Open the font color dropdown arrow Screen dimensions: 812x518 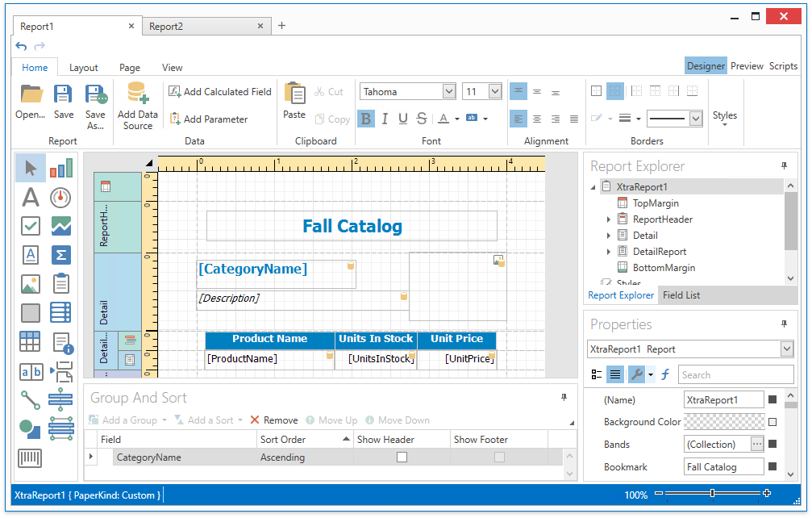[456, 119]
